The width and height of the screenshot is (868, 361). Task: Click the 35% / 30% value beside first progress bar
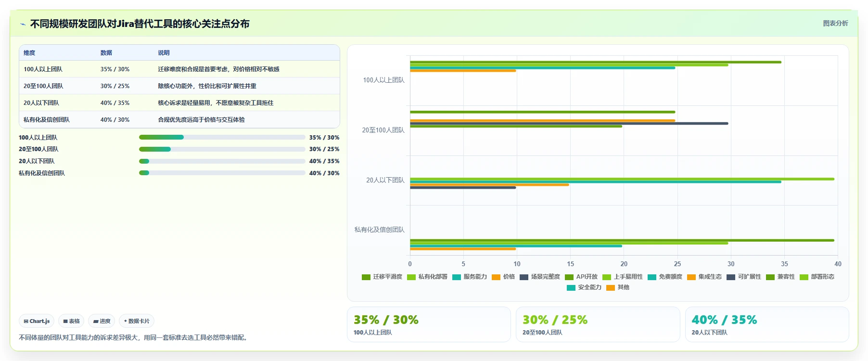click(x=324, y=138)
